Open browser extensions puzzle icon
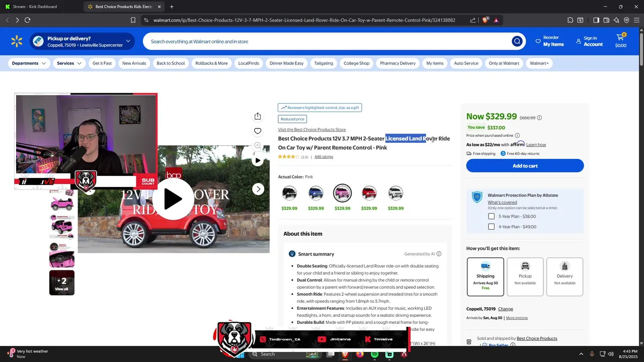The height and width of the screenshot is (362, 644). [x=570, y=20]
